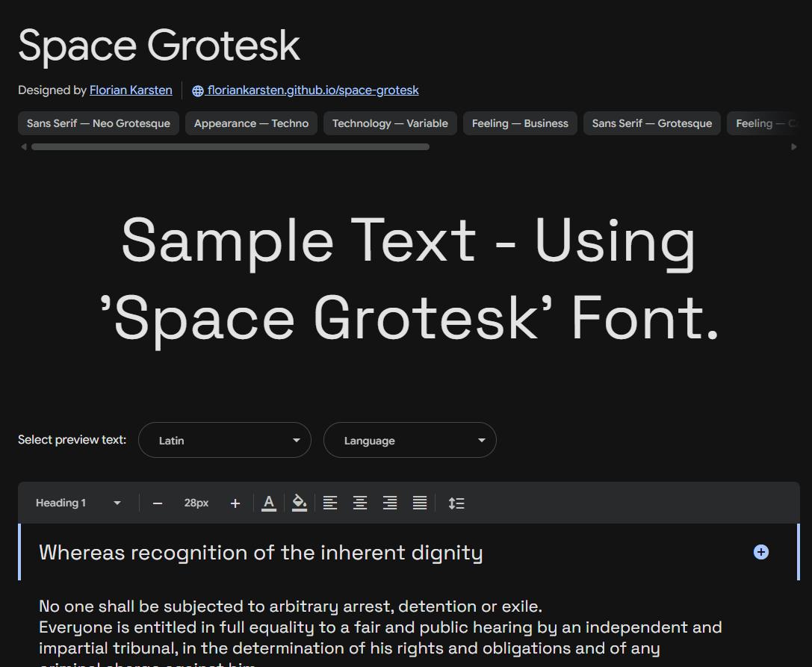Open line spacing options
Image resolution: width=812 pixels, height=667 pixels.
[456, 503]
